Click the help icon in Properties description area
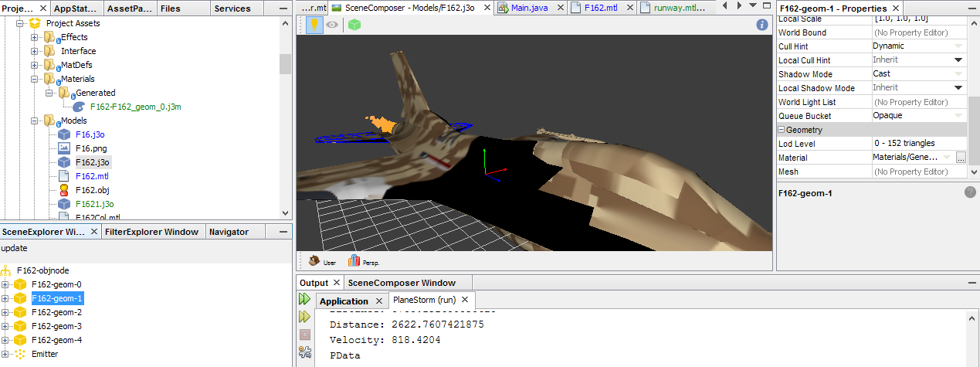 [x=970, y=192]
